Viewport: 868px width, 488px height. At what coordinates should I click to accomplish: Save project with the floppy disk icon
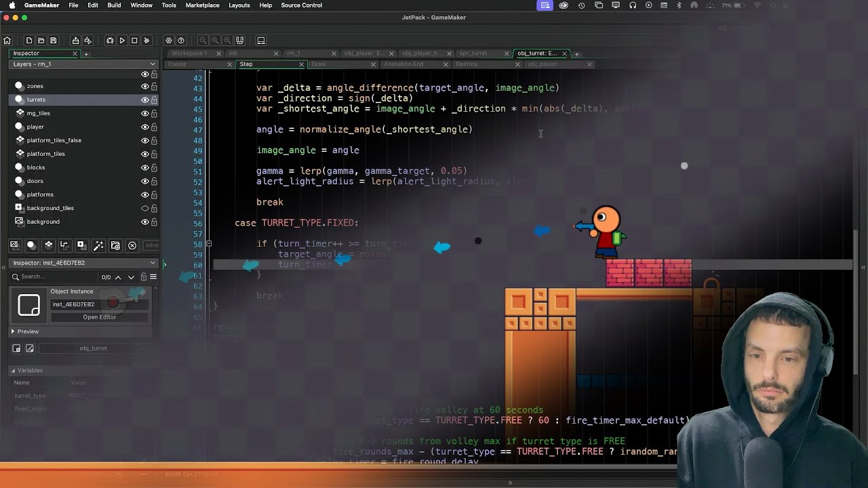54,41
